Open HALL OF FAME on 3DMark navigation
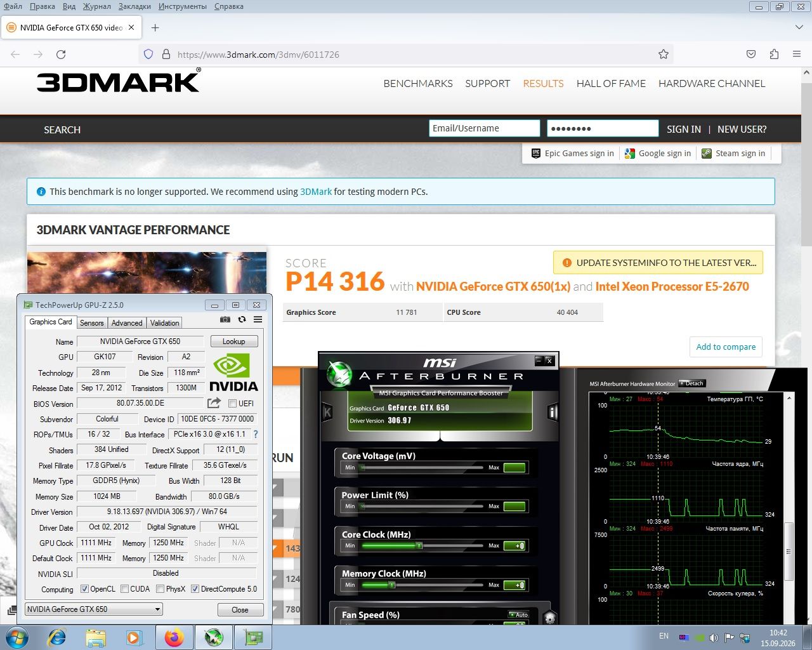Screen dimensions: 812x650 pyautogui.click(x=611, y=84)
